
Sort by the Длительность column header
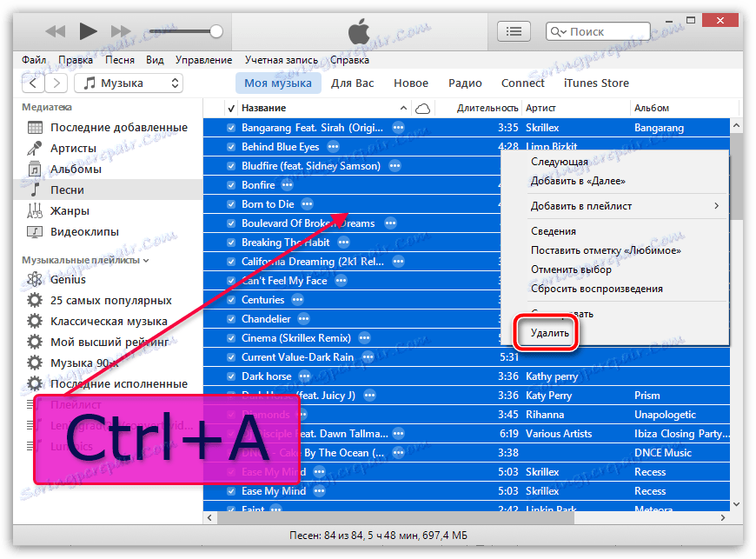tap(487, 109)
